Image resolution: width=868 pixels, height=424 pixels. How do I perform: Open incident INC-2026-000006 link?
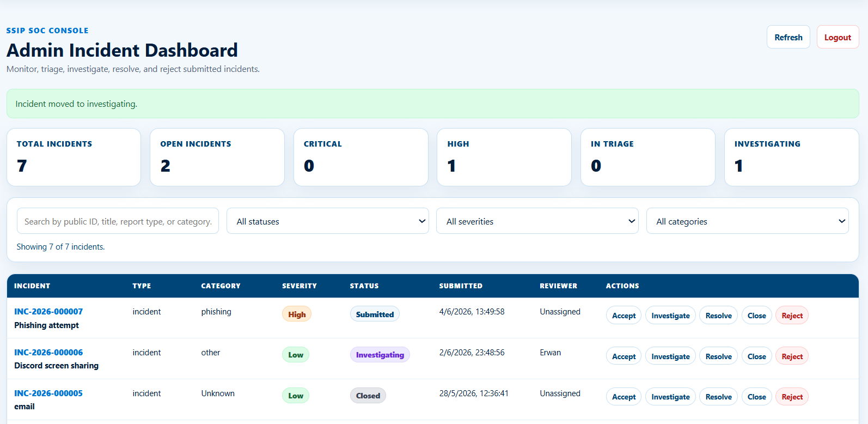48,353
